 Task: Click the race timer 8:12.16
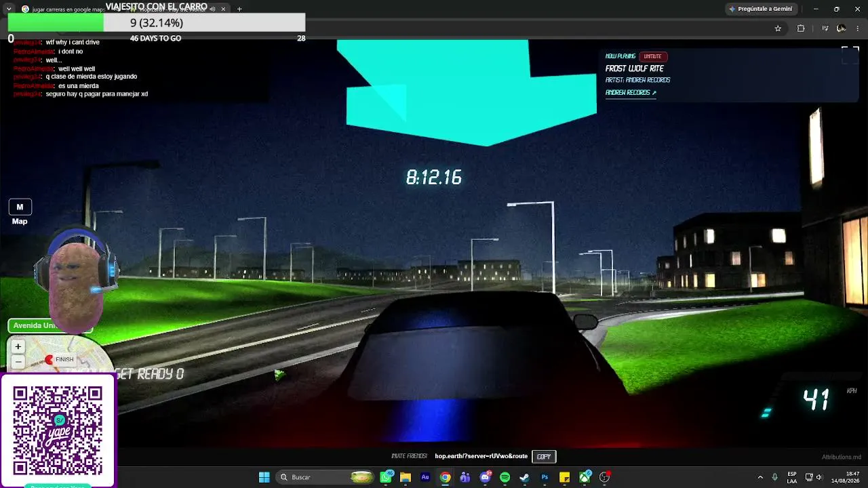(434, 178)
